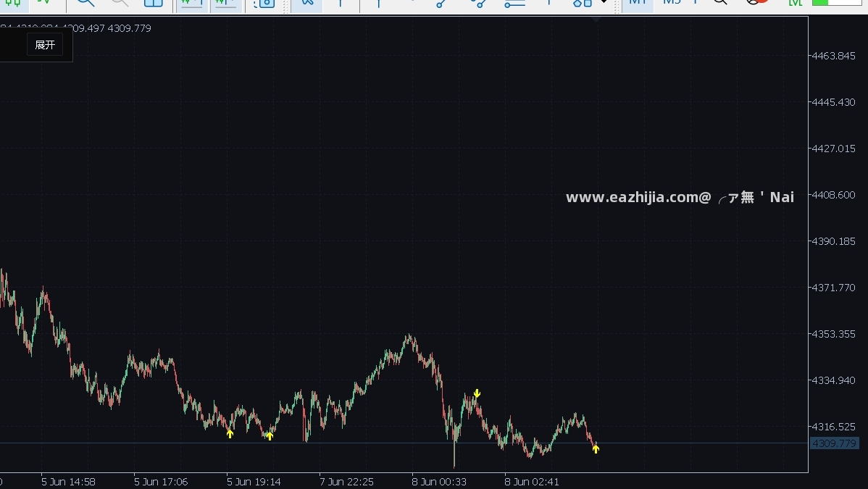Click the 4463.845 price scale label
The width and height of the screenshot is (868, 489).
tap(834, 56)
